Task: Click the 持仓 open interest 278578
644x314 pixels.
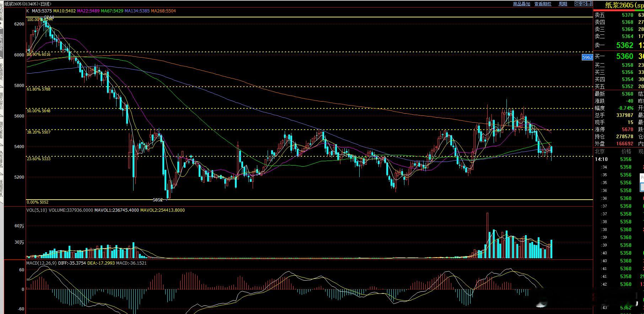Action: (x=625, y=137)
